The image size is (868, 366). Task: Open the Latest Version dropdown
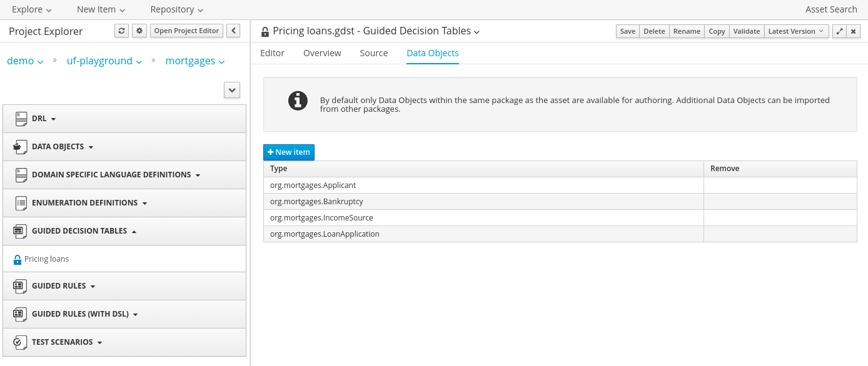pyautogui.click(x=796, y=31)
